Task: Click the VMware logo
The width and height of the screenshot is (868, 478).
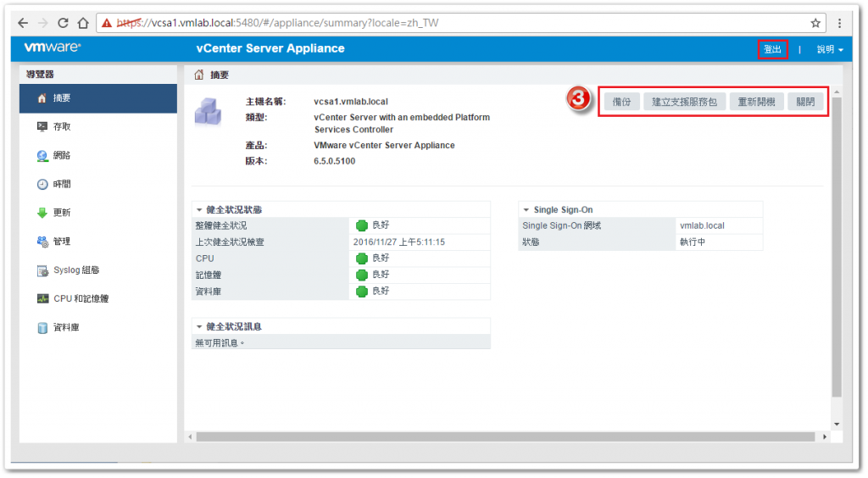Action: [53, 47]
